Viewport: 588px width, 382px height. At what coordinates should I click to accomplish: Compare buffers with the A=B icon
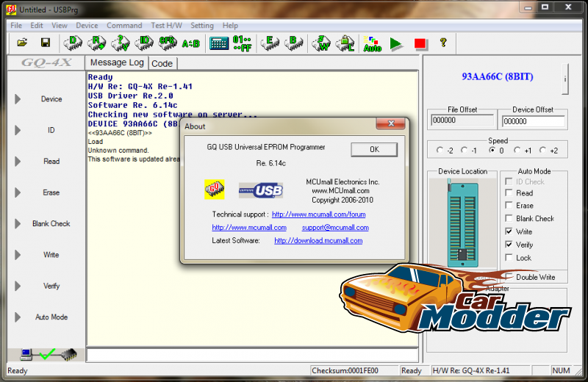click(x=191, y=44)
